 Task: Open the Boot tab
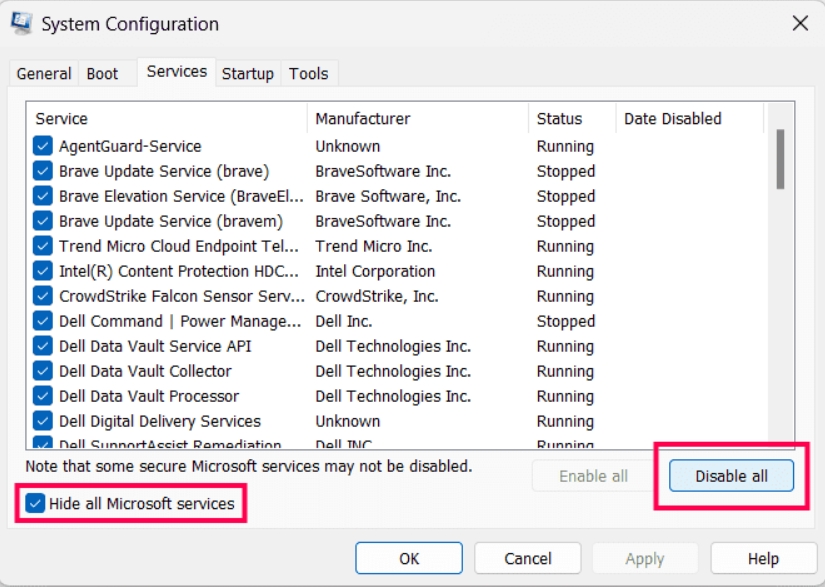point(102,74)
